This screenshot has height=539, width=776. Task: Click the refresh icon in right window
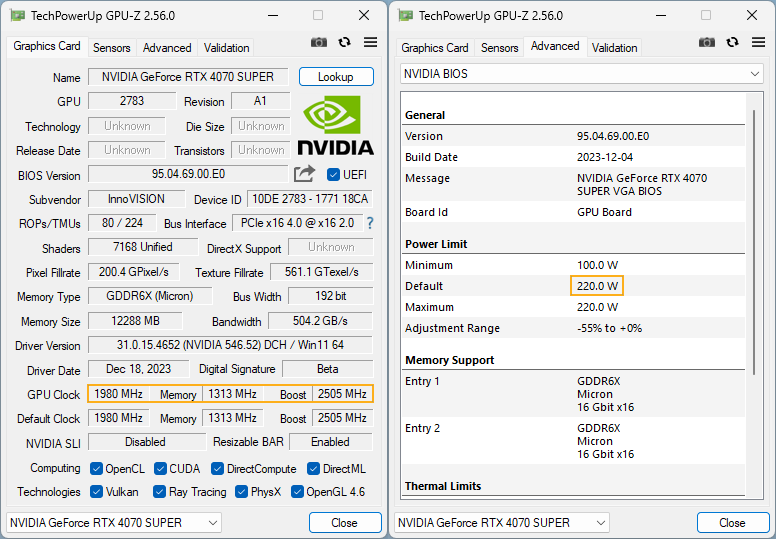point(732,43)
